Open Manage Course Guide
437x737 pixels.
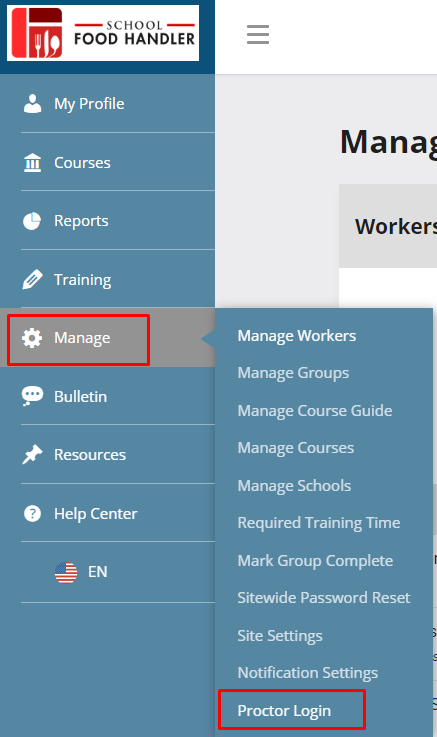coord(315,411)
